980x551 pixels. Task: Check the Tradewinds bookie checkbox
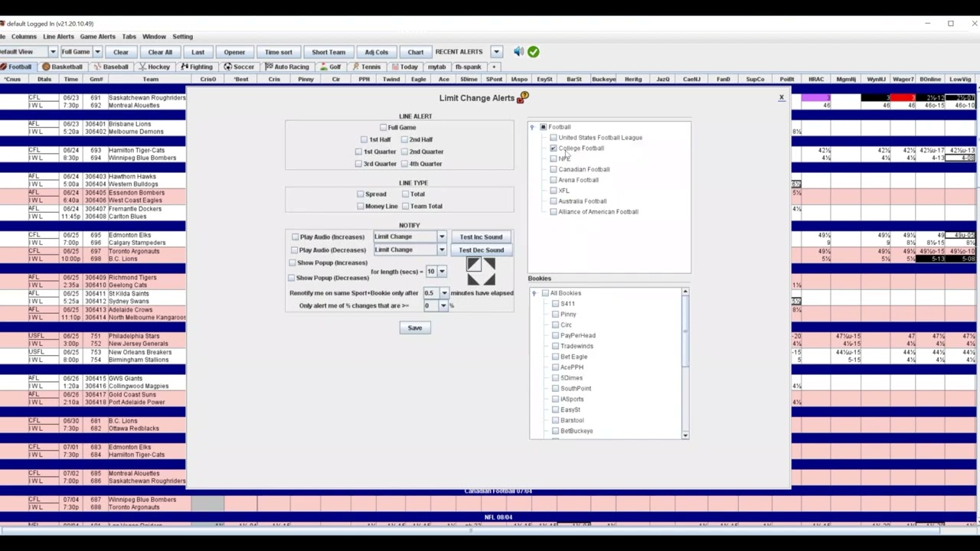[x=556, y=346]
